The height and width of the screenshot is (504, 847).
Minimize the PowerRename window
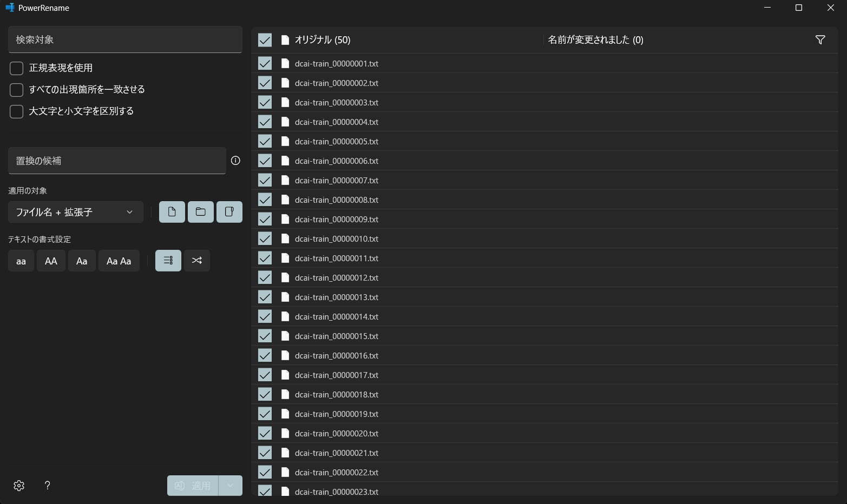point(767,8)
